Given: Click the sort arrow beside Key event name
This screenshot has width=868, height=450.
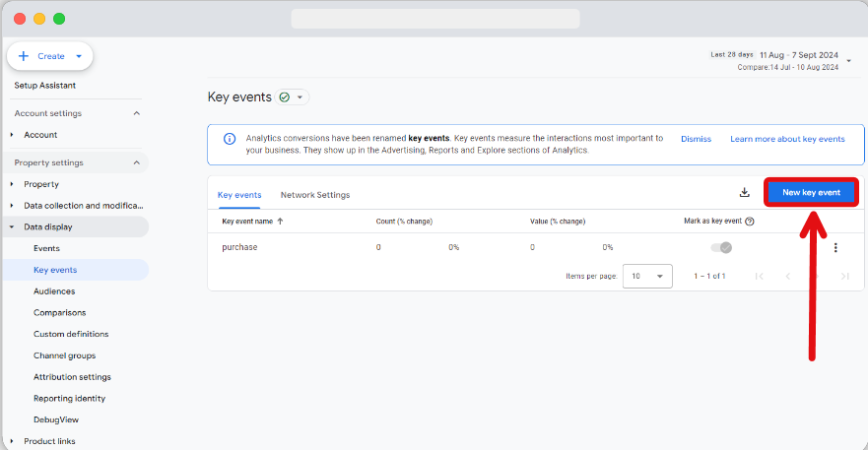Looking at the screenshot, I should (x=280, y=222).
